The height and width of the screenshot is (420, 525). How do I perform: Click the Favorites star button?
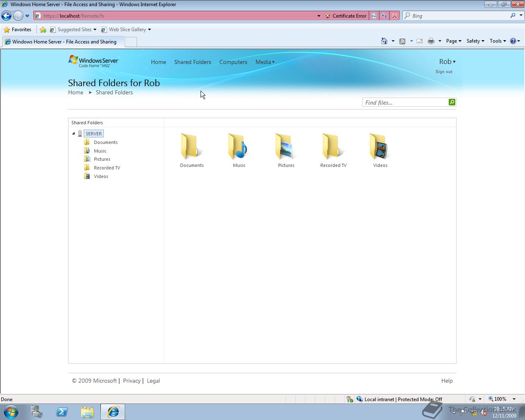click(17, 30)
